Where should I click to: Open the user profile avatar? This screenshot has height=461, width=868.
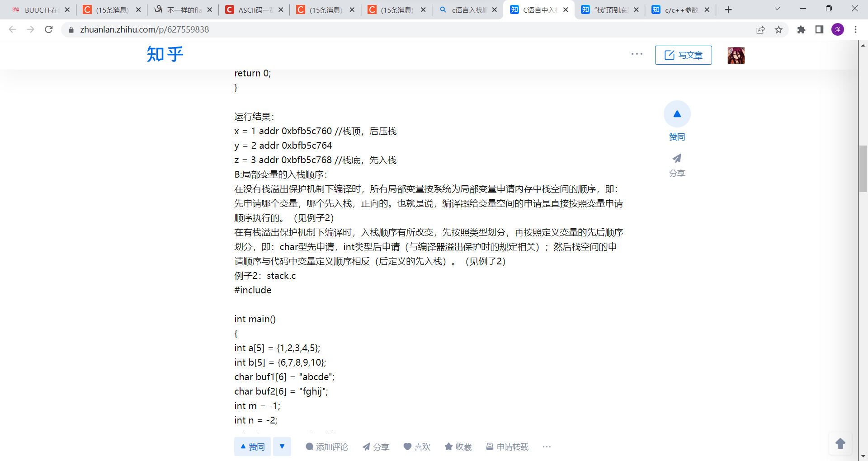point(736,55)
